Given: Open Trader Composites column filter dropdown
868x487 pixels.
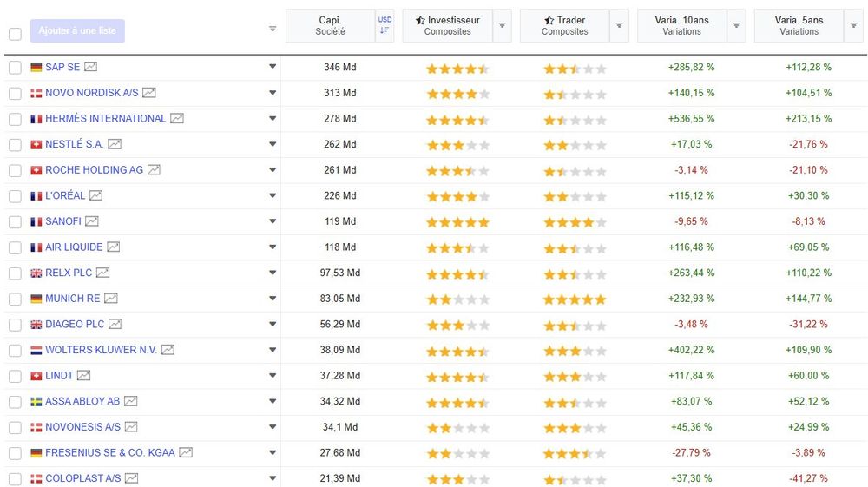Looking at the screenshot, I should pos(620,25).
